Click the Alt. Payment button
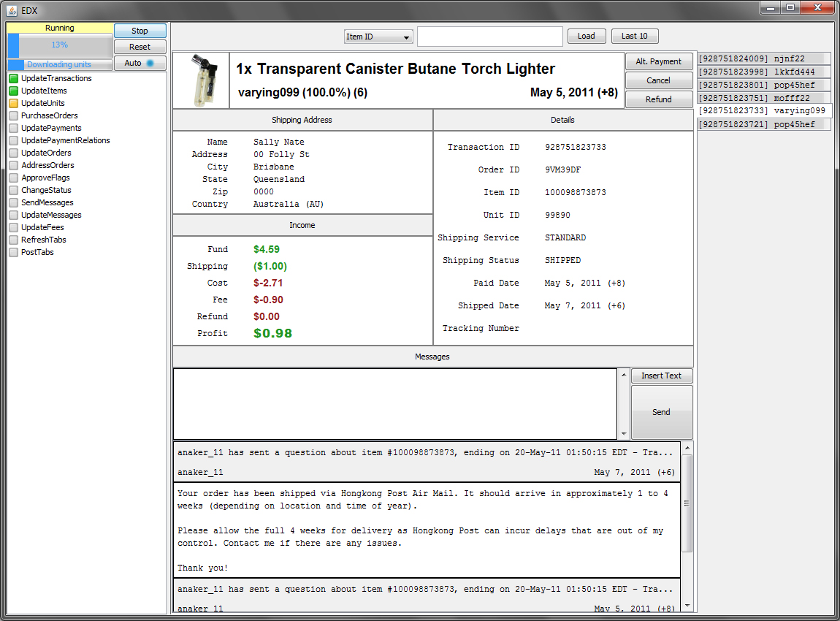The height and width of the screenshot is (621, 840). point(658,61)
